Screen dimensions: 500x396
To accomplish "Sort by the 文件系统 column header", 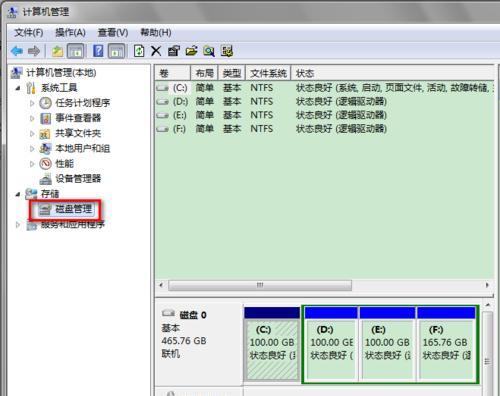I will coord(268,73).
